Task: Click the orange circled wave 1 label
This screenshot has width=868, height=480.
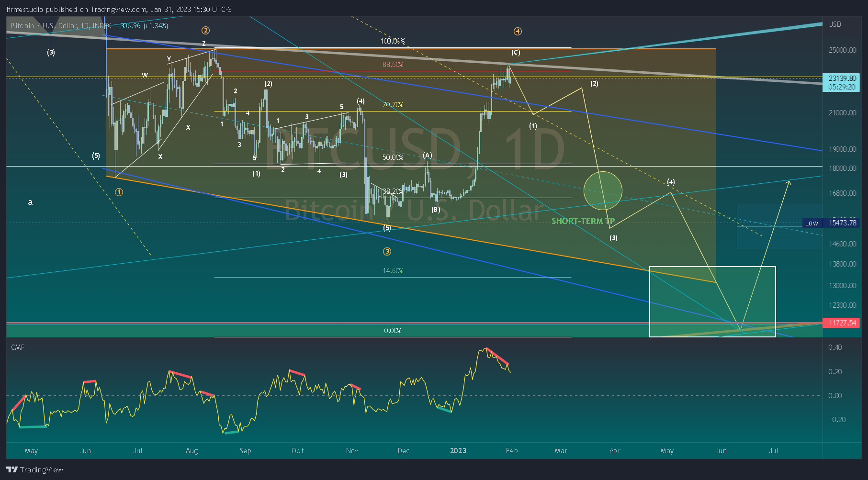Action: tap(119, 192)
